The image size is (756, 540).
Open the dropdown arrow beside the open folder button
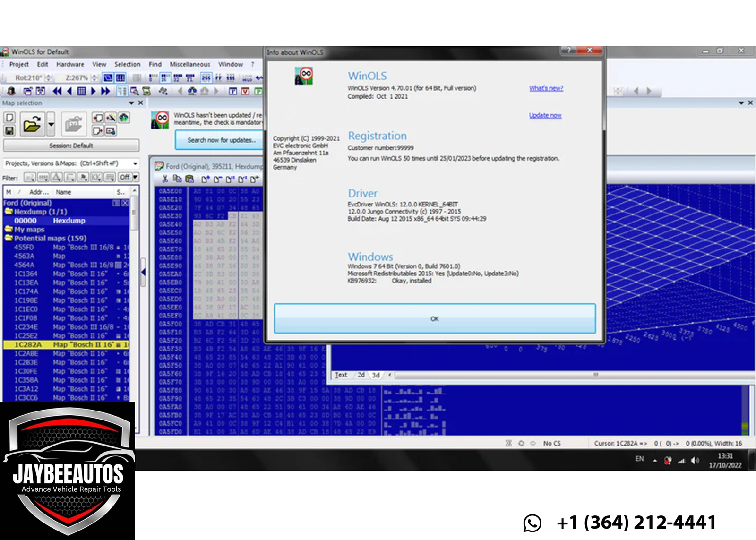51,125
